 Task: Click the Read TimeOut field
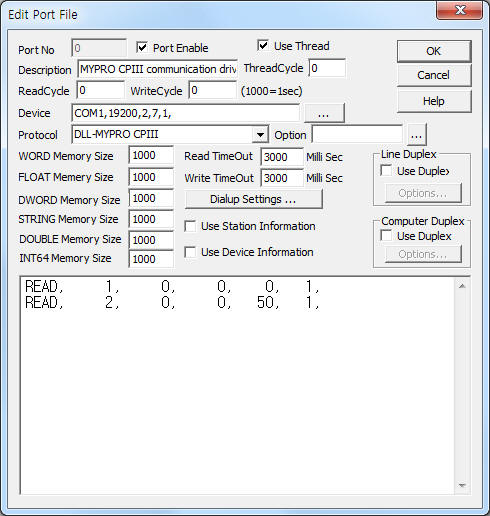tap(282, 157)
